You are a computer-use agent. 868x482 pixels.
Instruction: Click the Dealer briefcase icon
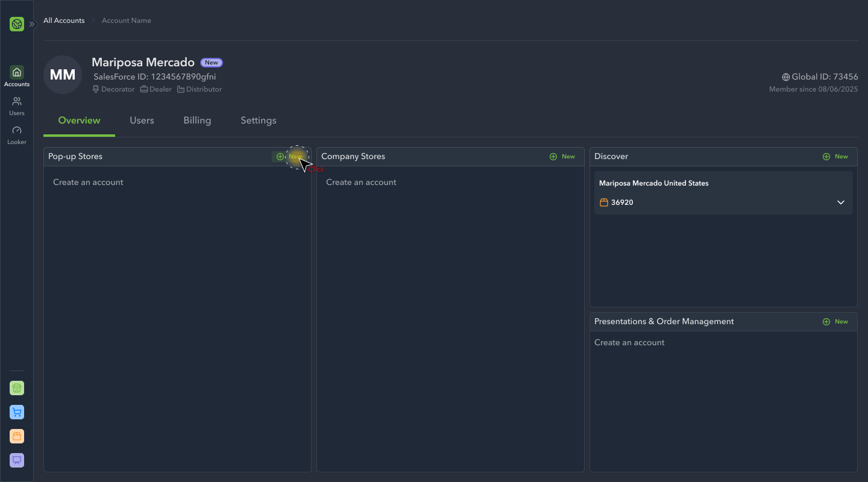pos(144,89)
